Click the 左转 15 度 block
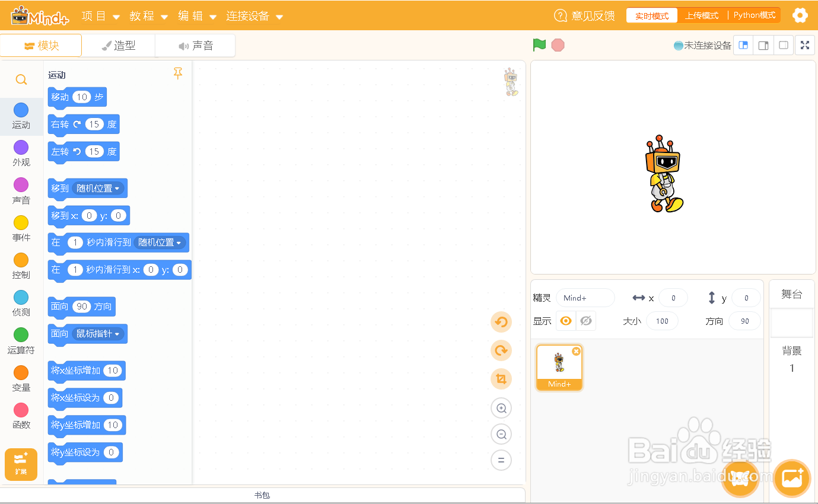Screen dimensions: 818x504 pos(84,152)
